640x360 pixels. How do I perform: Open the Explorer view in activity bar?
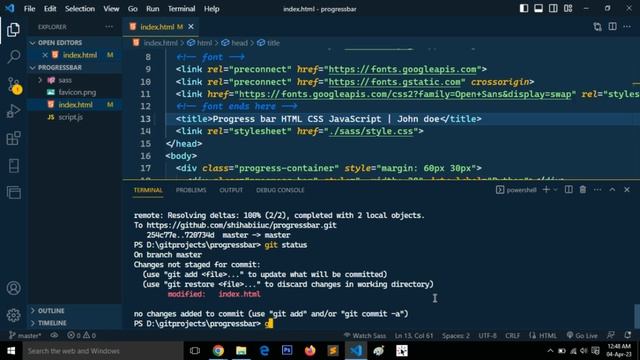pyautogui.click(x=13, y=30)
